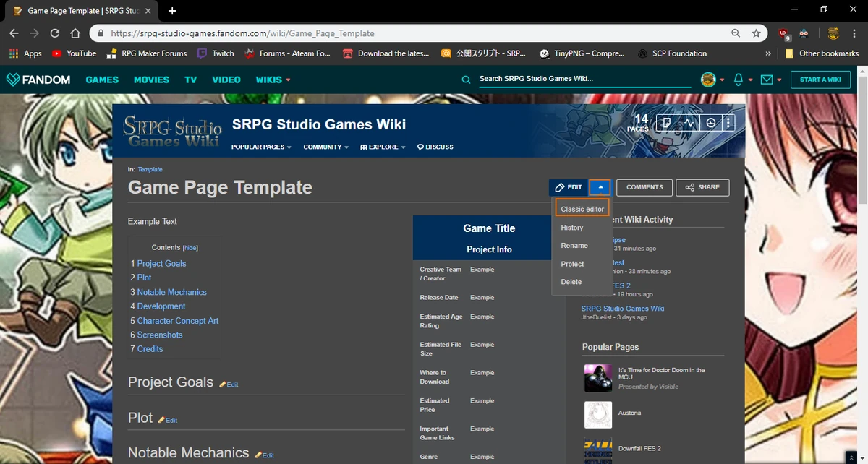Open the notifications bell
This screenshot has height=464, width=868.
point(737,80)
